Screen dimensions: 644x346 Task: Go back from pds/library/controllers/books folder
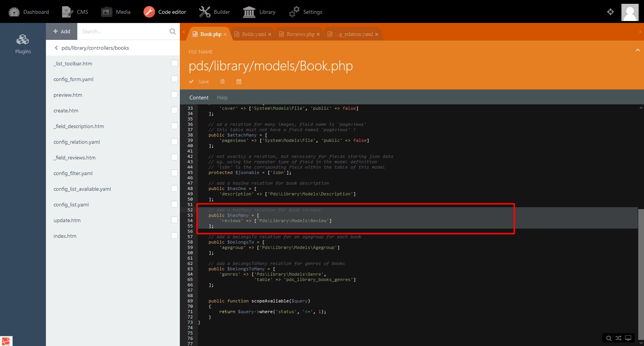point(56,48)
